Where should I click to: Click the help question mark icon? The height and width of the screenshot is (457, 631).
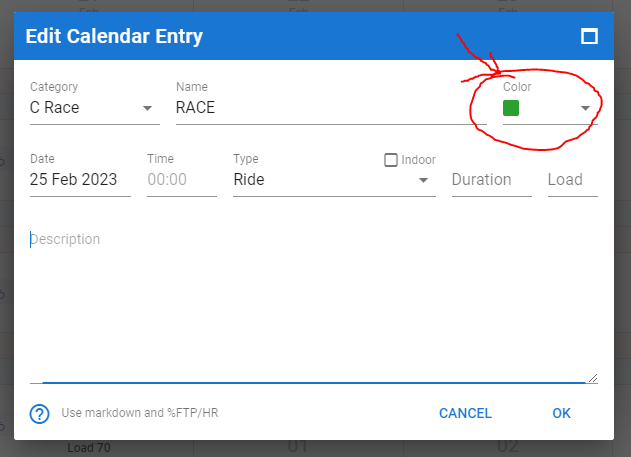pyautogui.click(x=40, y=413)
